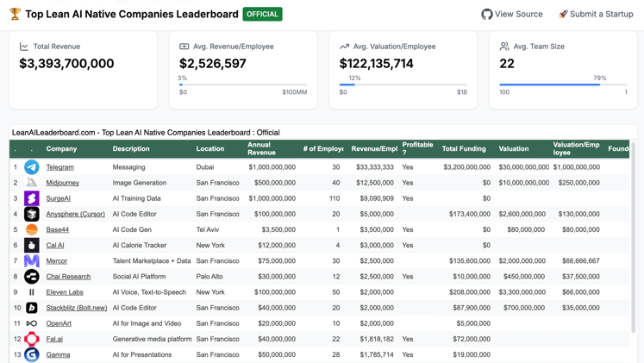Click the Fal.ai red logo
The image size is (644, 363).
[x=32, y=339]
